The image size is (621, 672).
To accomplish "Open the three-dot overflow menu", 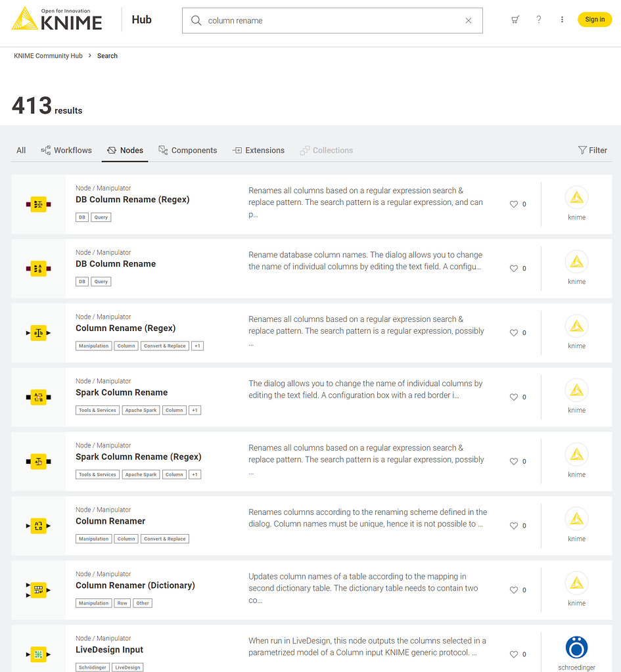I will coord(562,20).
